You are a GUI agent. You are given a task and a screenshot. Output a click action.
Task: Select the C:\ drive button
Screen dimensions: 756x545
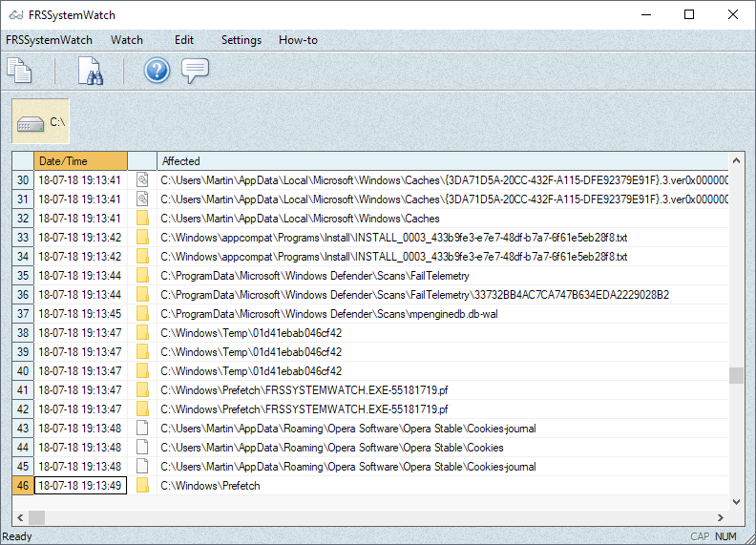tap(40, 121)
